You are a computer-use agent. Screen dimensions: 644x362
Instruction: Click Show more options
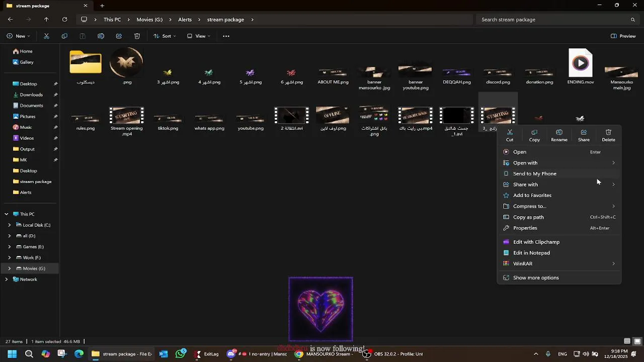coord(559,278)
